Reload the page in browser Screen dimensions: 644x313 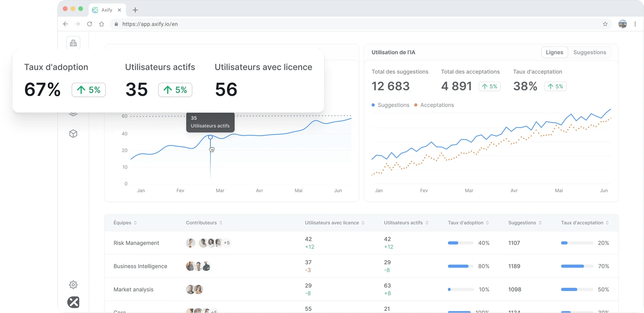tap(90, 24)
